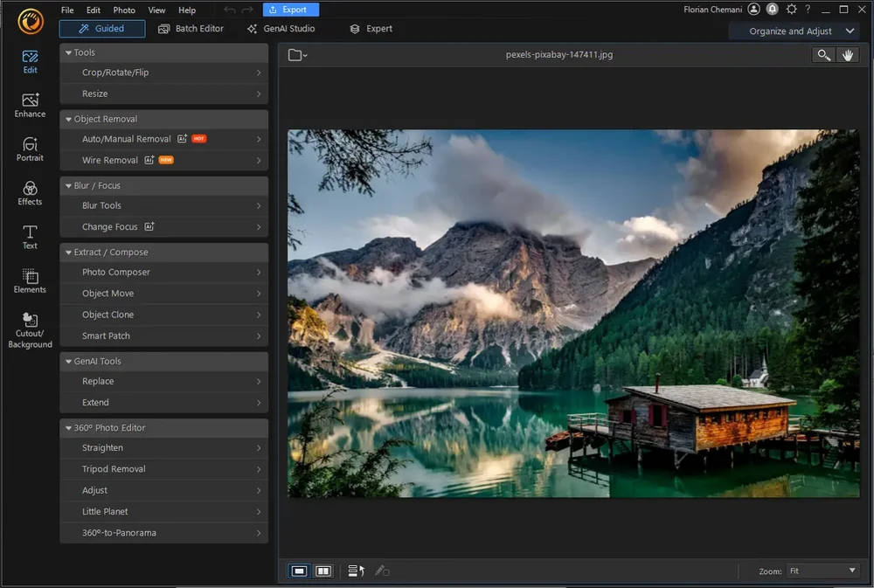874x588 pixels.
Task: Select the Enhance panel in the sidebar
Action: (29, 107)
